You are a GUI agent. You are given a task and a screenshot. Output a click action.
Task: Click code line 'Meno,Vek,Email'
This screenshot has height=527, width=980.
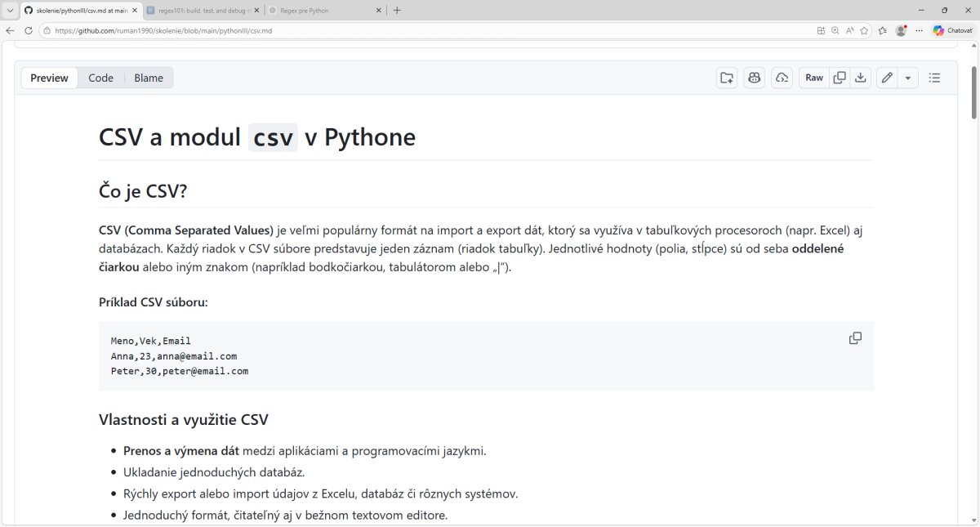click(x=151, y=341)
